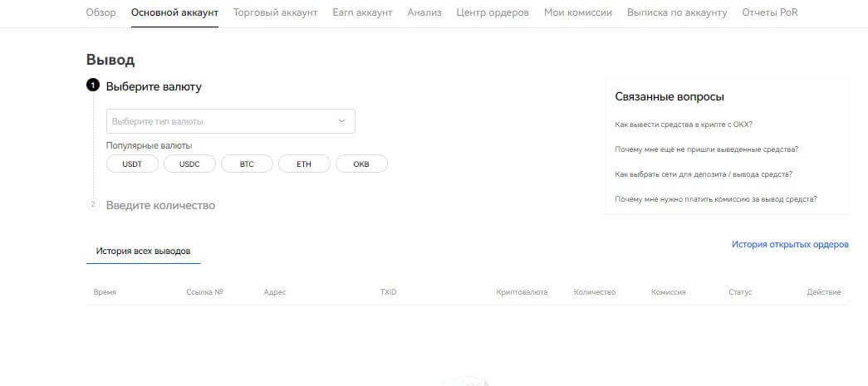Select the USDC popular currency chip

(189, 164)
